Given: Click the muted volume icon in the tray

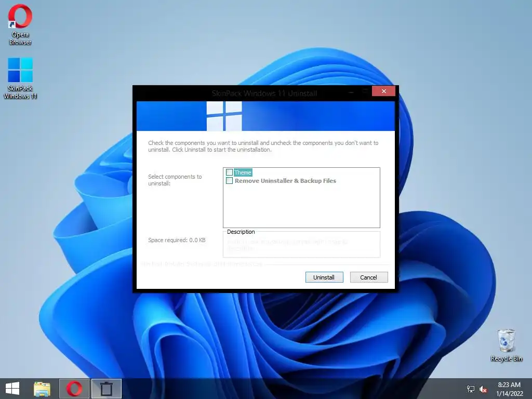Looking at the screenshot, I should 483,389.
